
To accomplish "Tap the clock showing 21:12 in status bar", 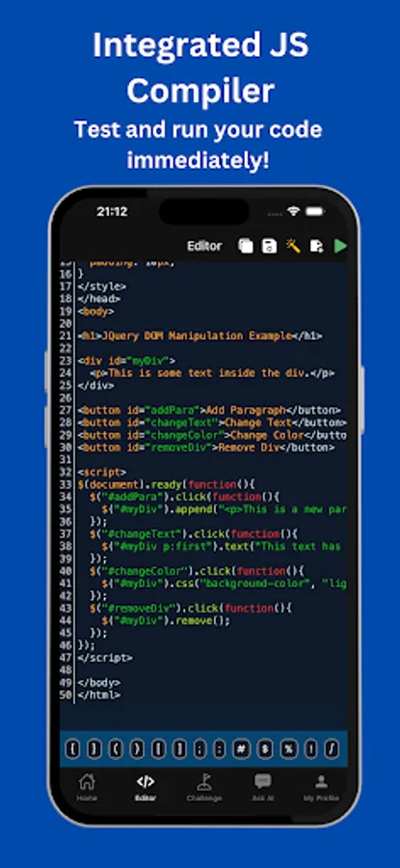I will pyautogui.click(x=112, y=211).
